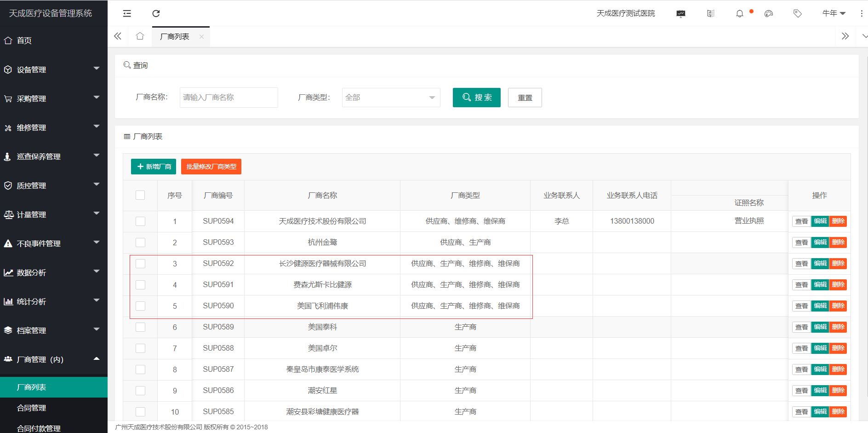Open 合同付款管理 submenu item
The height and width of the screenshot is (433, 868).
54,428
